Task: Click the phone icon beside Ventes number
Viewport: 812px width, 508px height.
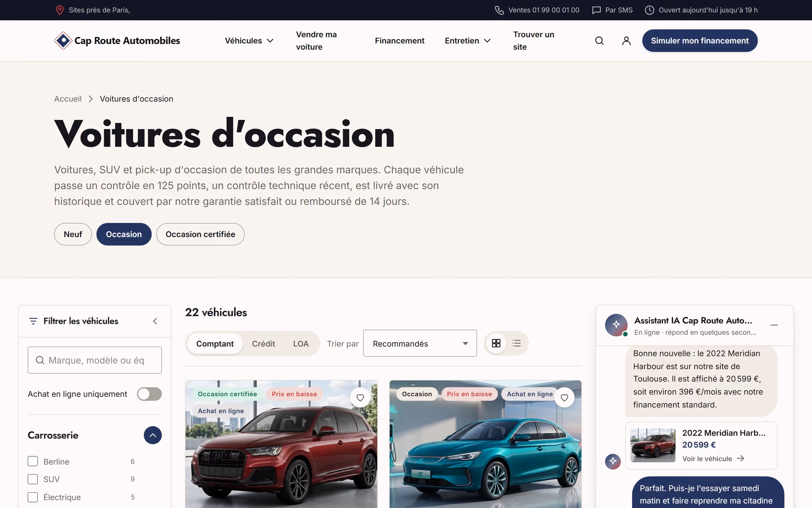Action: 499,10
